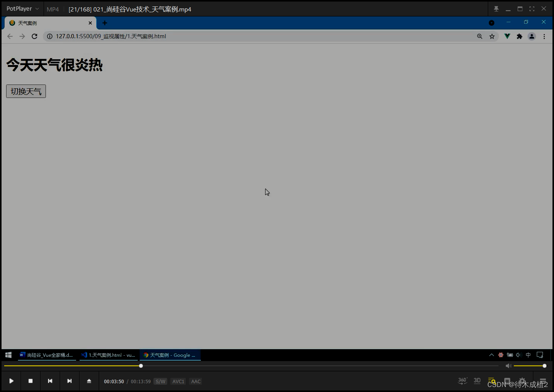The width and height of the screenshot is (554, 392).
Task: Go forward in browser history
Action: 22,36
